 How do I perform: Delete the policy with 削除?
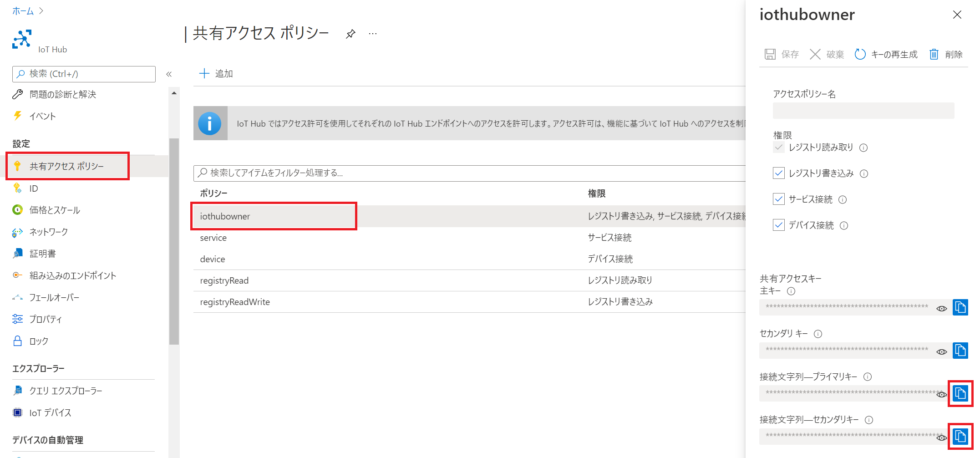[946, 55]
